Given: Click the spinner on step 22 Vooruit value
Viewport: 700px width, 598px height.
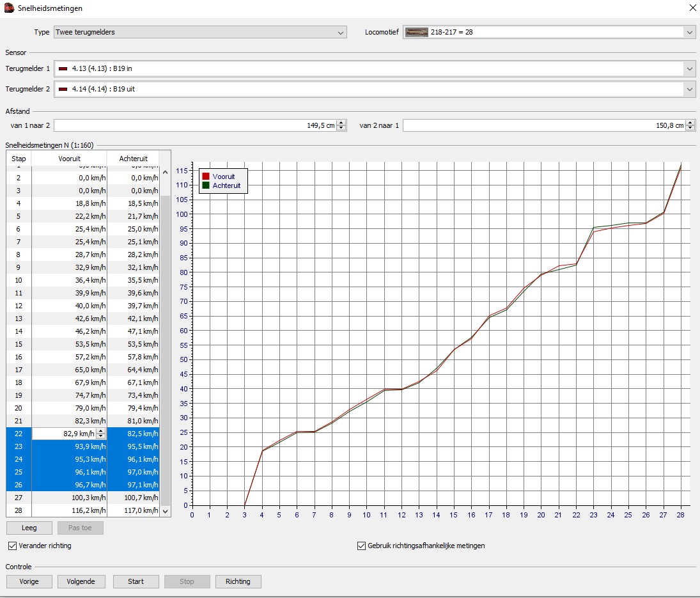Looking at the screenshot, I should click(x=101, y=434).
